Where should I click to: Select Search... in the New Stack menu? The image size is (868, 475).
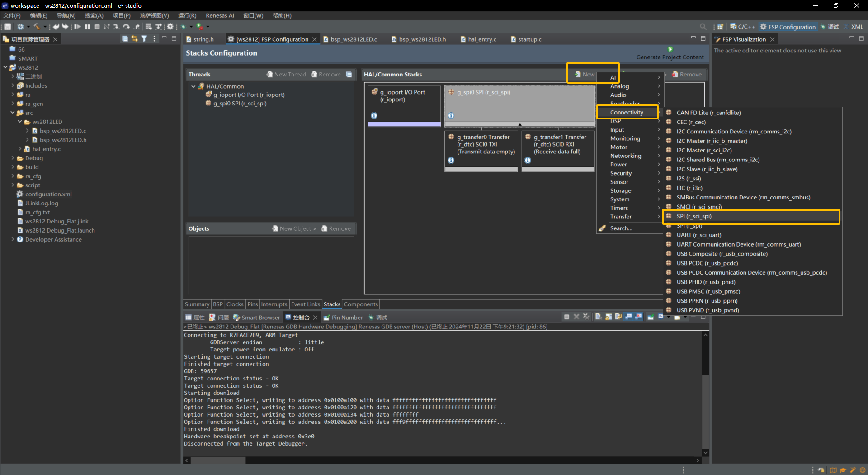[629, 228]
